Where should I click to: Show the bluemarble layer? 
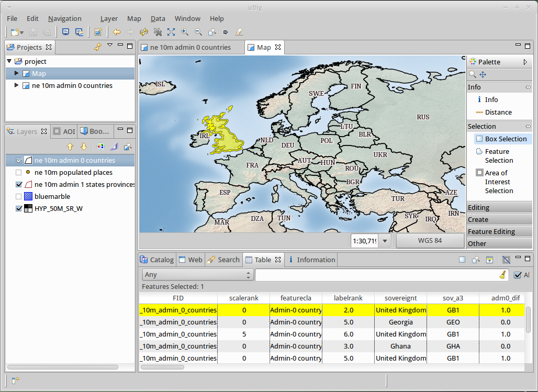click(x=19, y=196)
